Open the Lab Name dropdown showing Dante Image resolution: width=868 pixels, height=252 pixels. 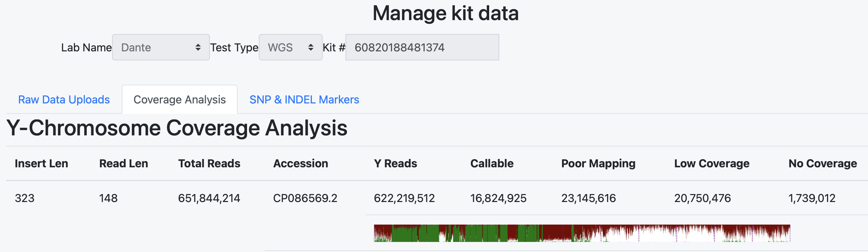point(161,47)
